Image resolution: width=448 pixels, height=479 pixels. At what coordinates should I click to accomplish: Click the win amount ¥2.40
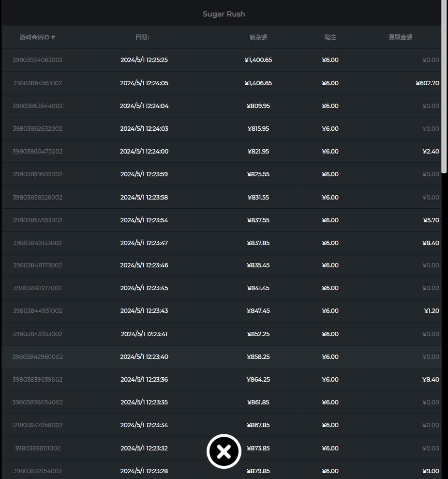[x=431, y=151]
